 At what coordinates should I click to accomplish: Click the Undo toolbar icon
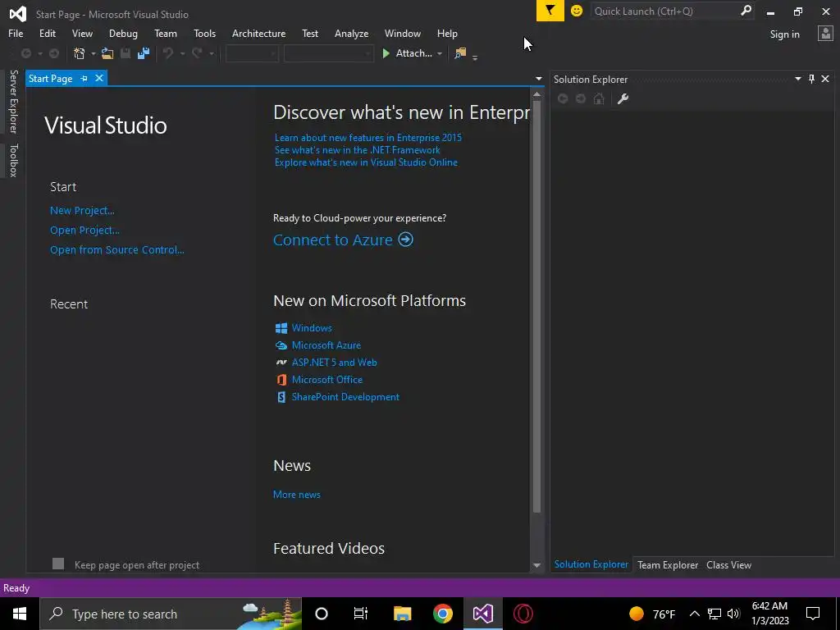[x=168, y=53]
